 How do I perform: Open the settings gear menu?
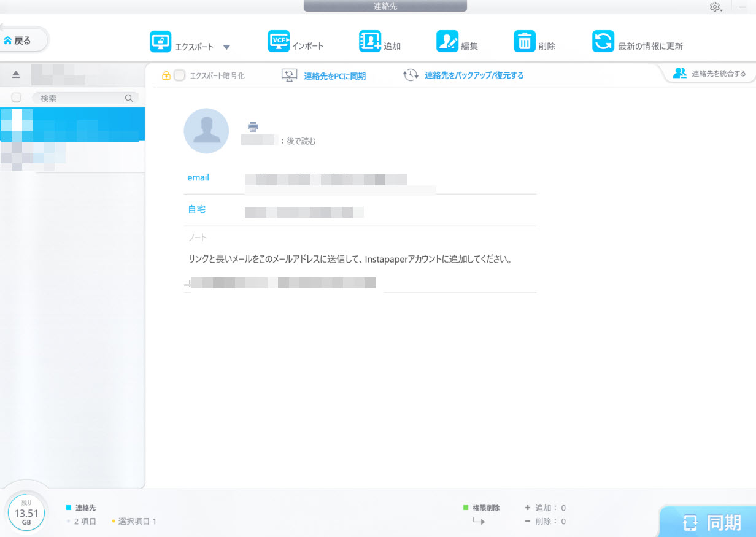point(715,7)
